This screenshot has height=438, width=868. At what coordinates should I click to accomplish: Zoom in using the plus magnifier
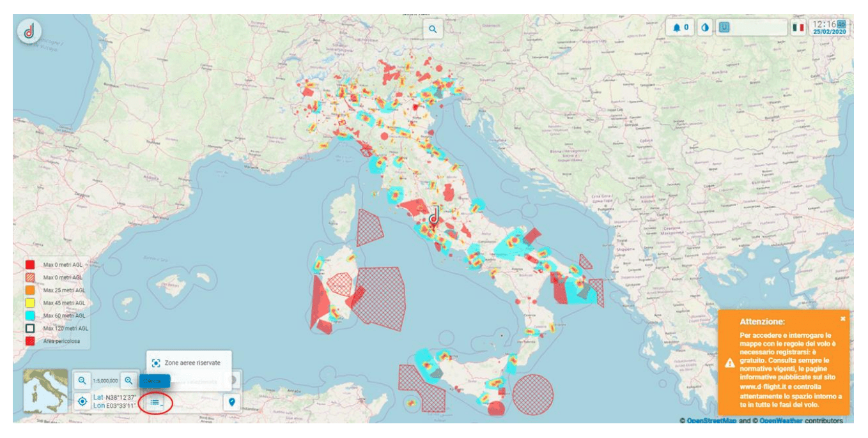pyautogui.click(x=128, y=381)
